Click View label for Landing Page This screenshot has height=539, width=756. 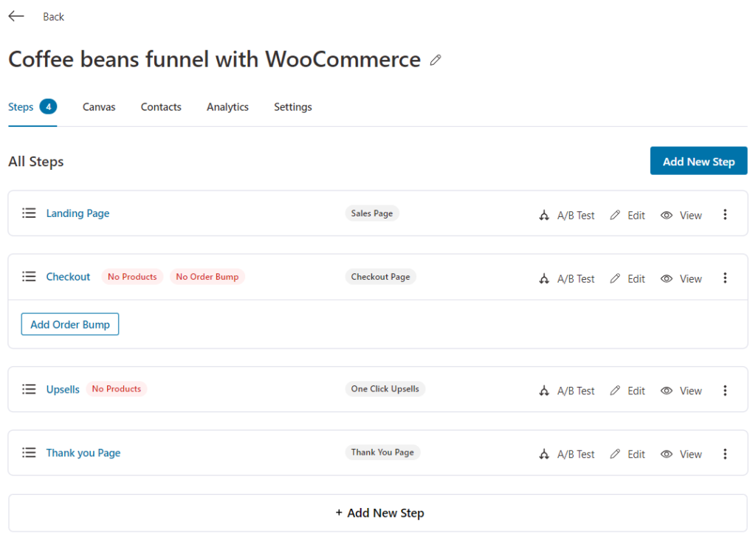tap(690, 216)
